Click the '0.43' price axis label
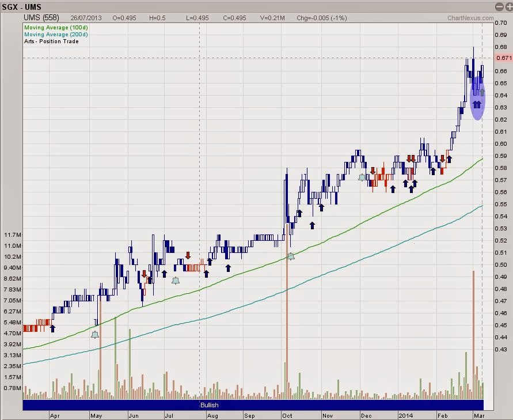This screenshot has height=420, width=513. [x=501, y=349]
